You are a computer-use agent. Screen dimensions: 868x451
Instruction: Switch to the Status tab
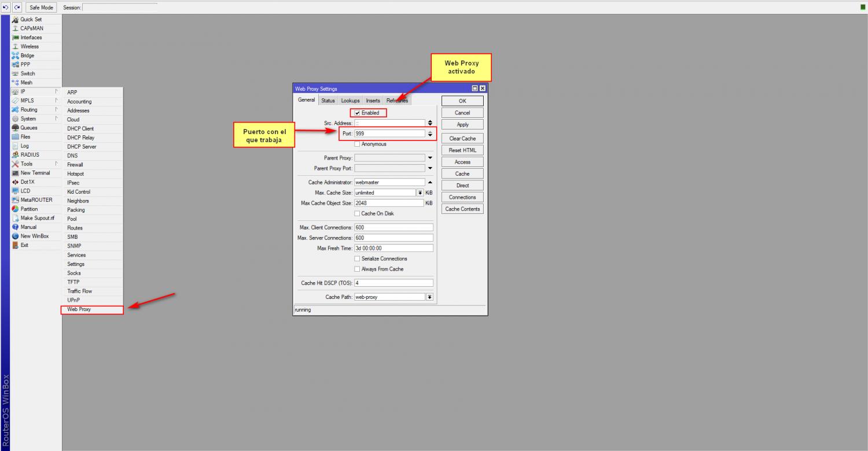tap(328, 101)
